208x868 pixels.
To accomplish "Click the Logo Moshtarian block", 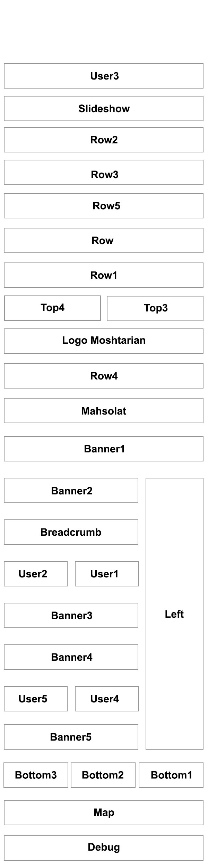I will (x=104, y=341).
